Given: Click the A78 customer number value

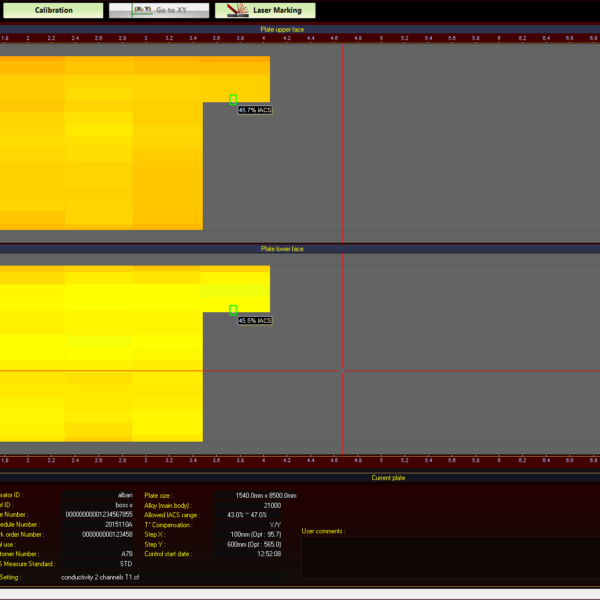Looking at the screenshot, I should coord(97,554).
